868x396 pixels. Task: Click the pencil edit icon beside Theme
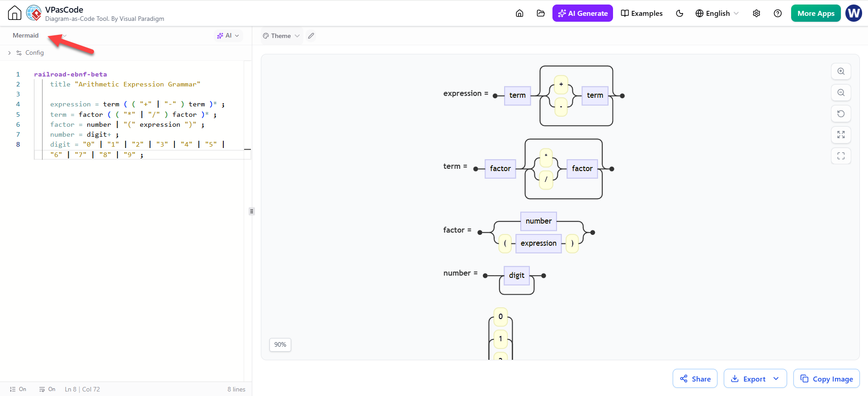coord(311,36)
